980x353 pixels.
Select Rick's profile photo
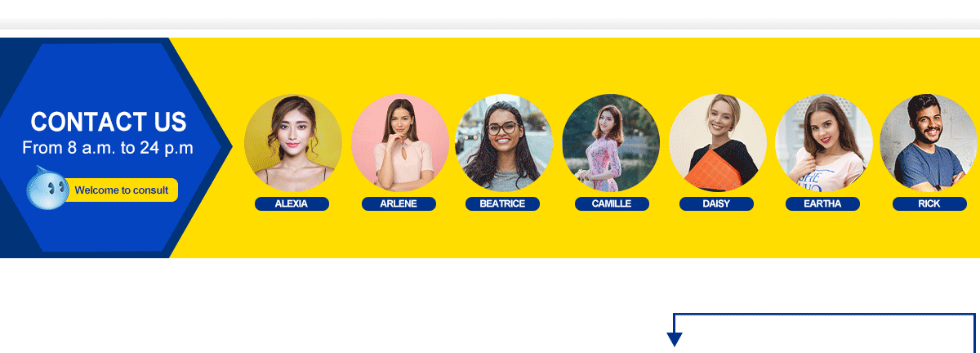point(929,143)
